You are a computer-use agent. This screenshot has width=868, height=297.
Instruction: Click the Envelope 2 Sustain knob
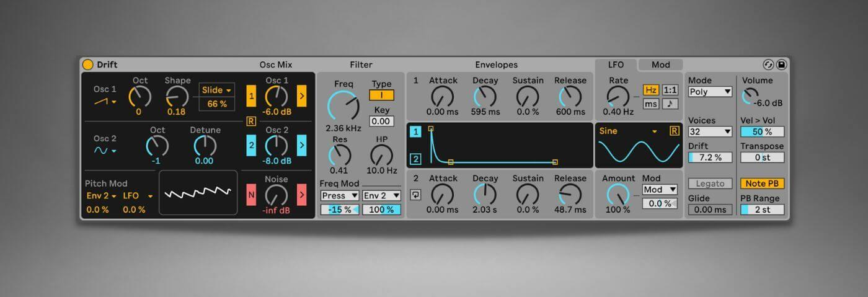(528, 194)
